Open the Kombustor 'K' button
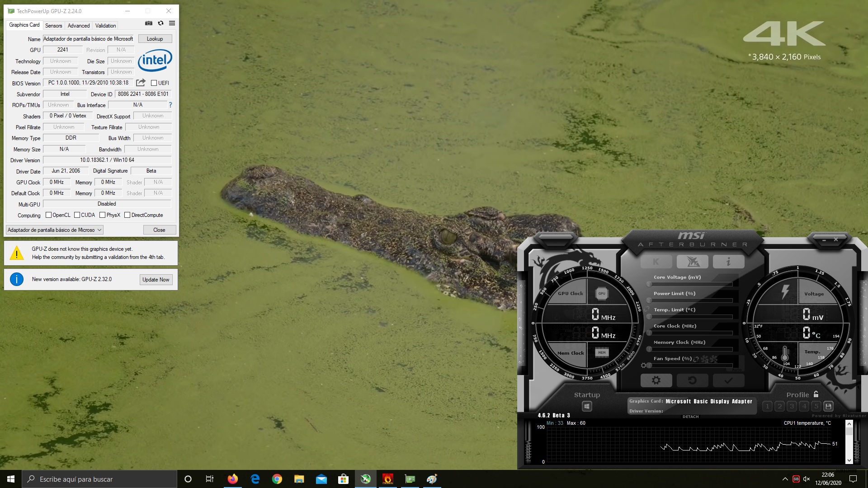Viewport: 868px width, 488px height. point(656,262)
